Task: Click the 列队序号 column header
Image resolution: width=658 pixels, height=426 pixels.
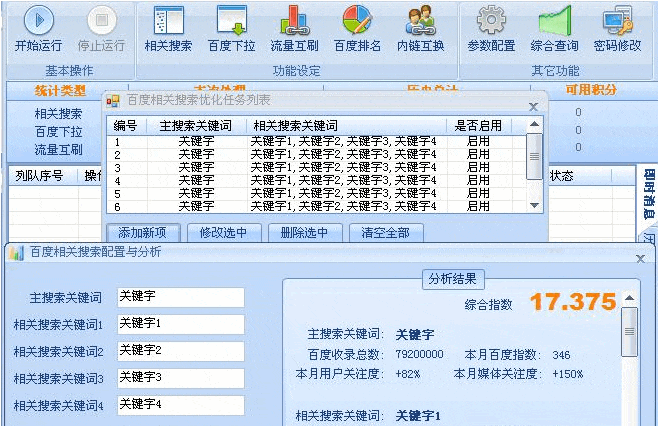Action: pyautogui.click(x=39, y=175)
